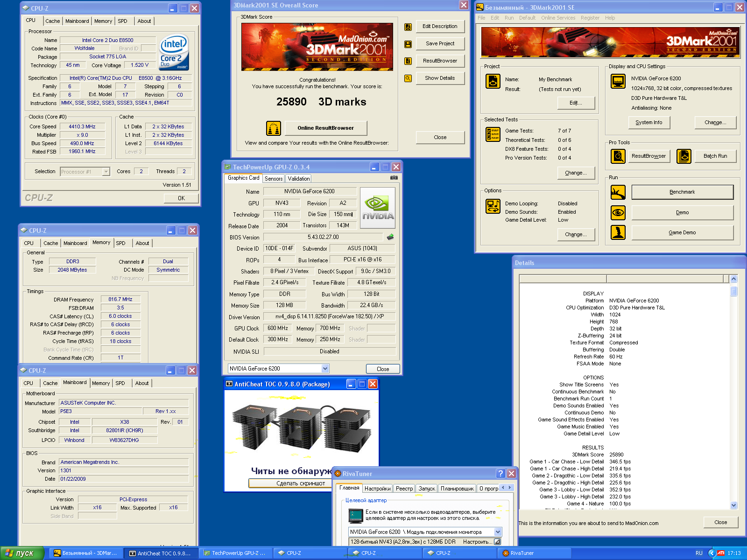Image resolution: width=747 pixels, height=560 pixels.
Task: Click the Game Demo button
Action: [682, 232]
